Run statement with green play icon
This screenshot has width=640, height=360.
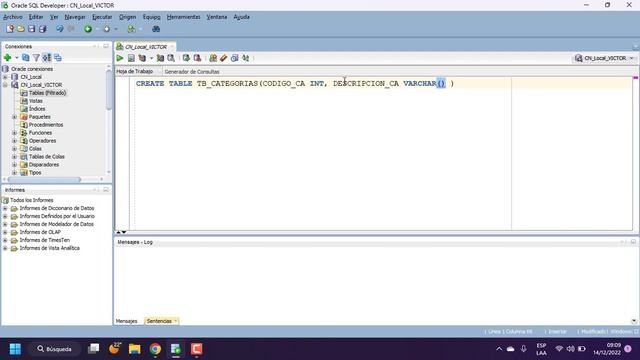pyautogui.click(x=120, y=58)
